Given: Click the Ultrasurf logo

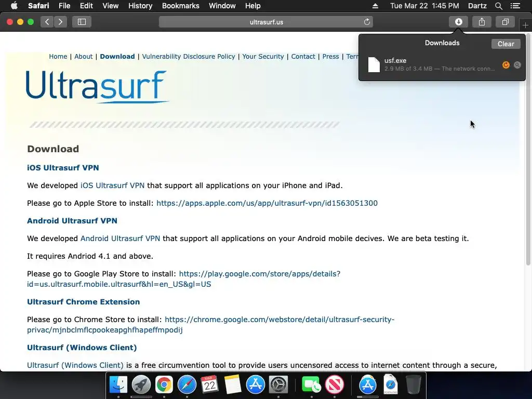Looking at the screenshot, I should 97,87.
